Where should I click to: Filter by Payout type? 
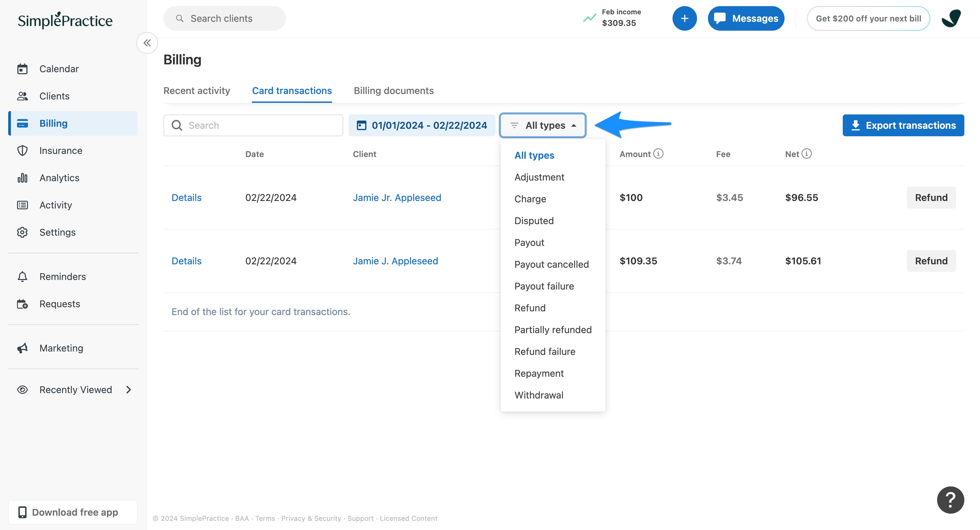(529, 243)
